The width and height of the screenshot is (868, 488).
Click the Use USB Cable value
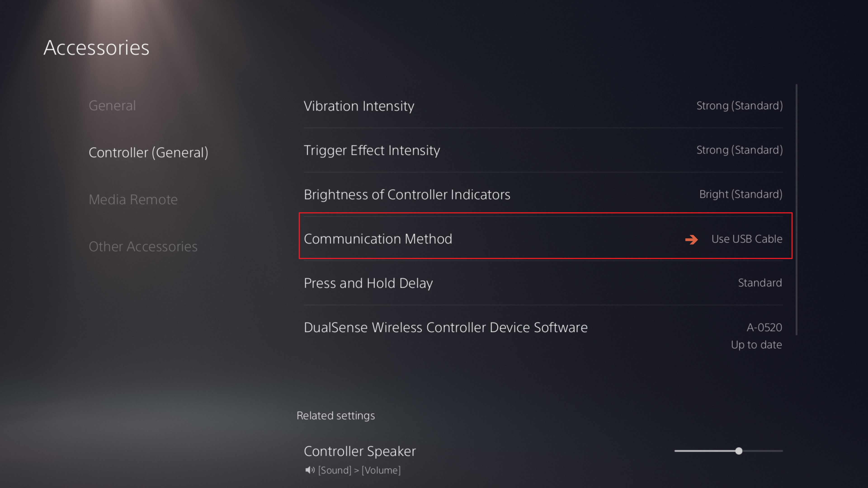coord(747,239)
